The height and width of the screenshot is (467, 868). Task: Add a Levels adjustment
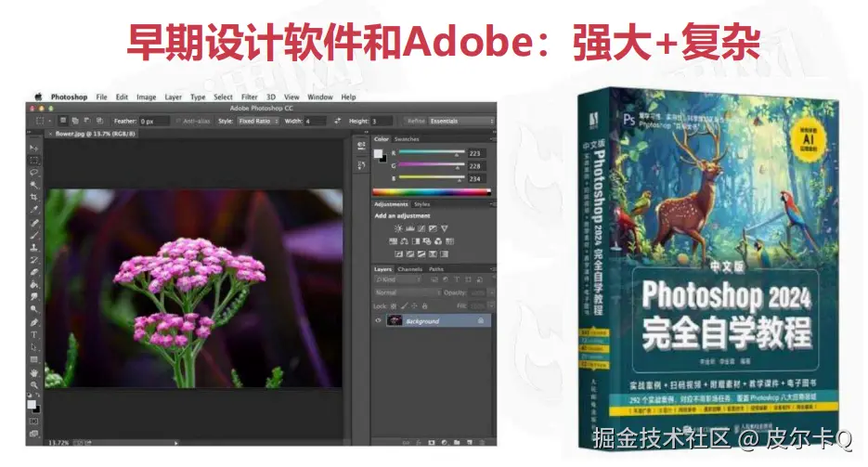[410, 228]
